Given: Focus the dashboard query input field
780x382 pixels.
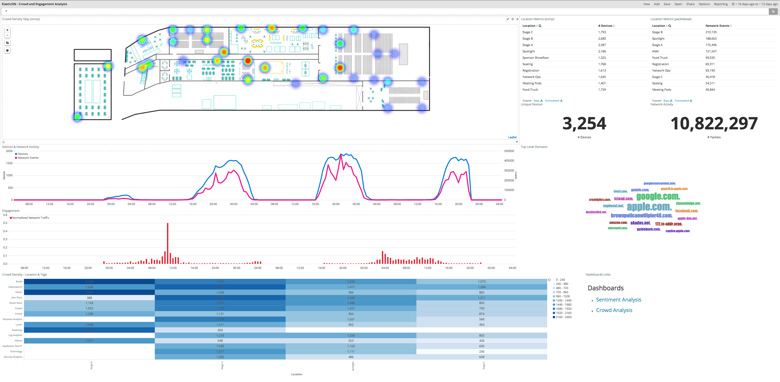Looking at the screenshot, I should pyautogui.click(x=386, y=10).
